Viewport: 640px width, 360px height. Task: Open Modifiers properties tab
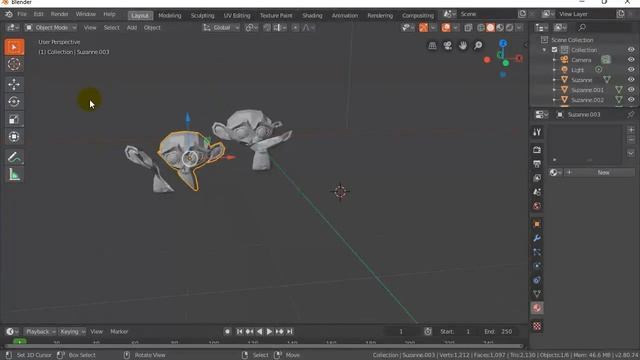tap(537, 238)
